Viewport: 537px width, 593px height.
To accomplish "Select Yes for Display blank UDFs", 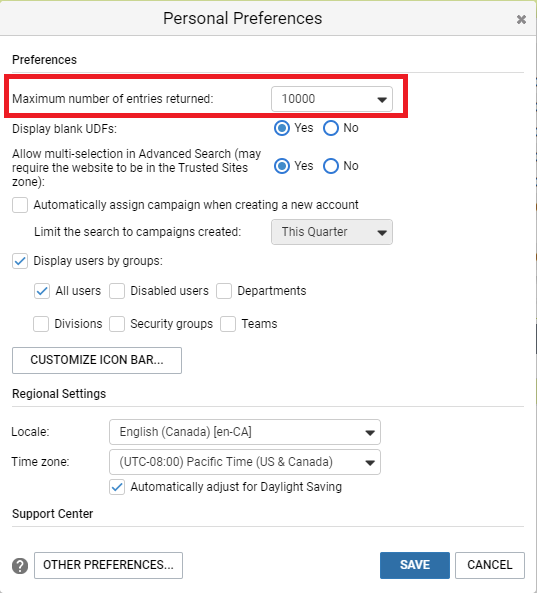I will pyautogui.click(x=282, y=128).
